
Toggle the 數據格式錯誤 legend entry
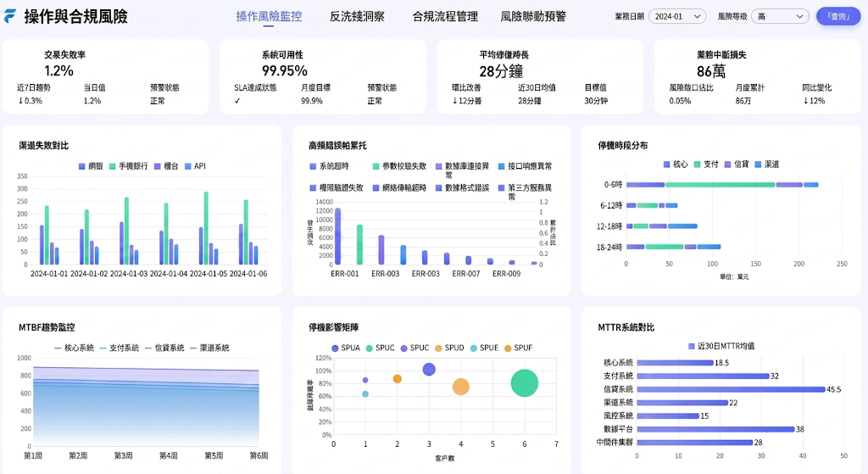point(463,187)
